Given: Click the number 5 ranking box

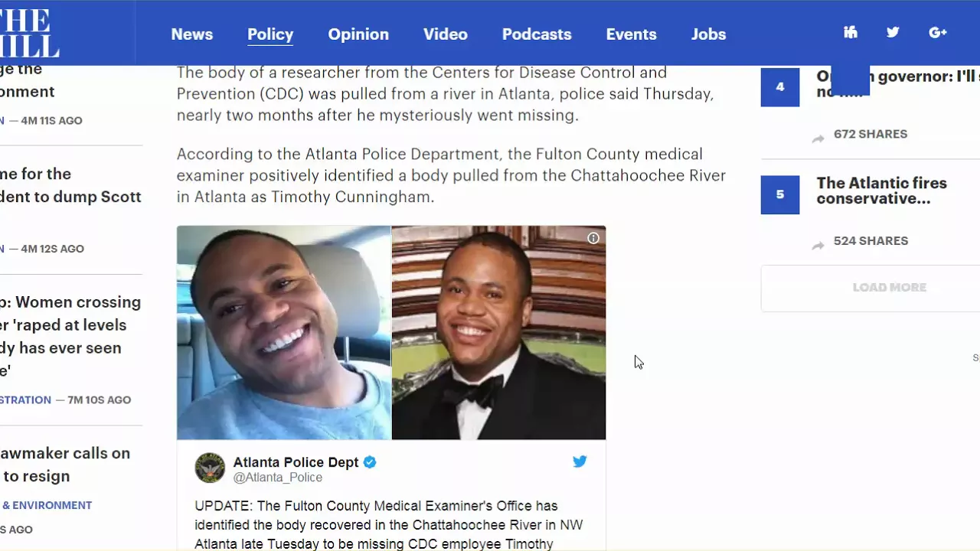Looking at the screenshot, I should 780,194.
